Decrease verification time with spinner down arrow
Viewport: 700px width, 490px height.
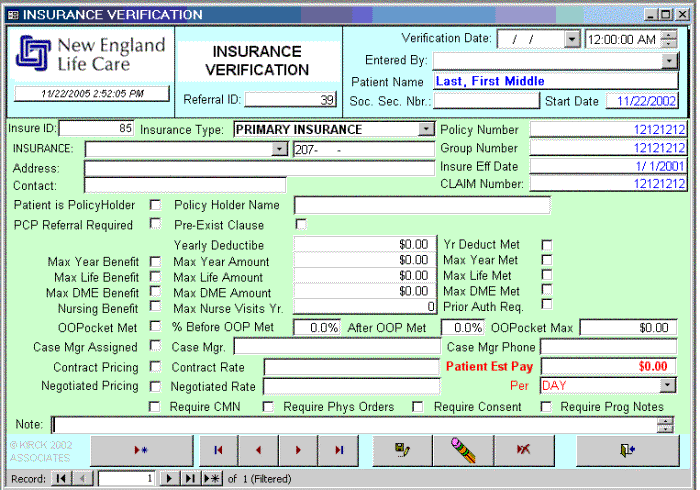click(668, 43)
